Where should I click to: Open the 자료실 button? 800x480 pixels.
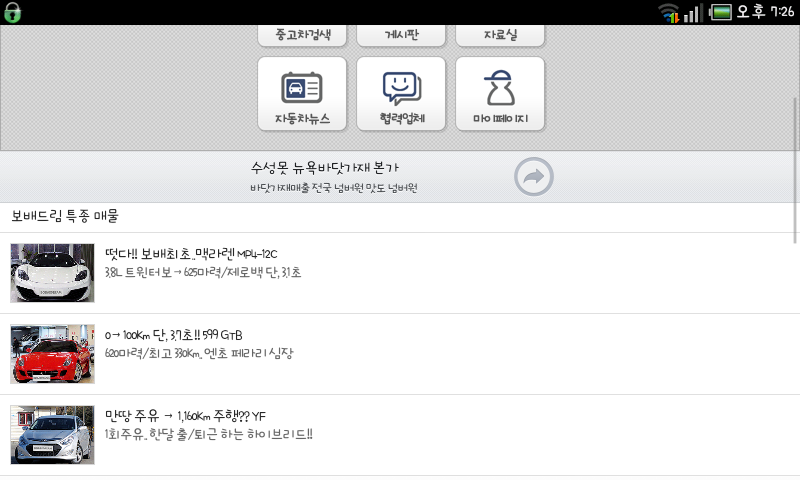[500, 35]
